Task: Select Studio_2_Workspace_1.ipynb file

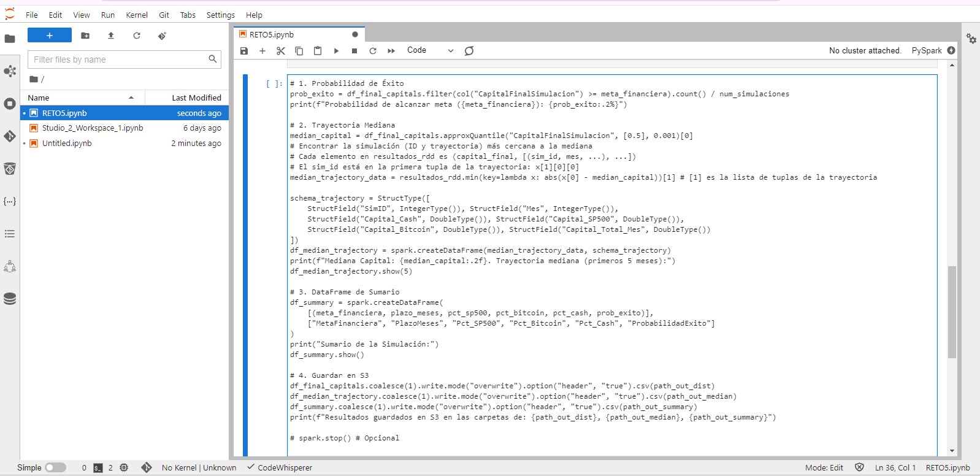Action: (124, 128)
